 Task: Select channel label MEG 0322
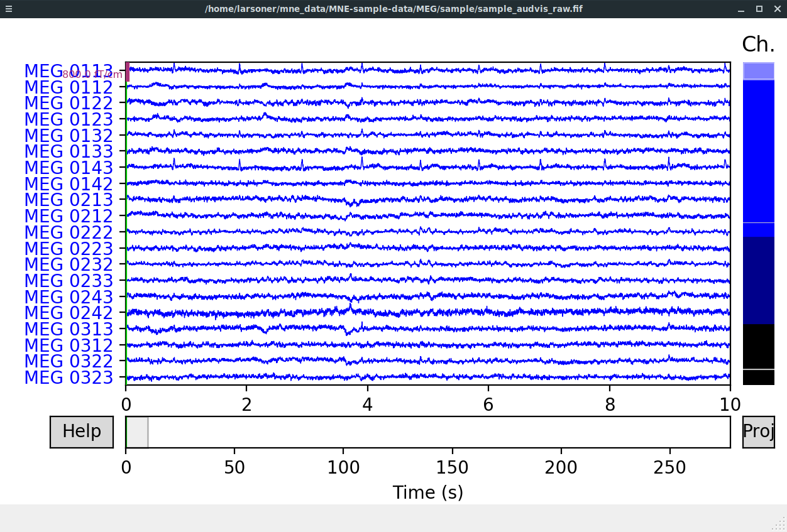click(x=69, y=361)
